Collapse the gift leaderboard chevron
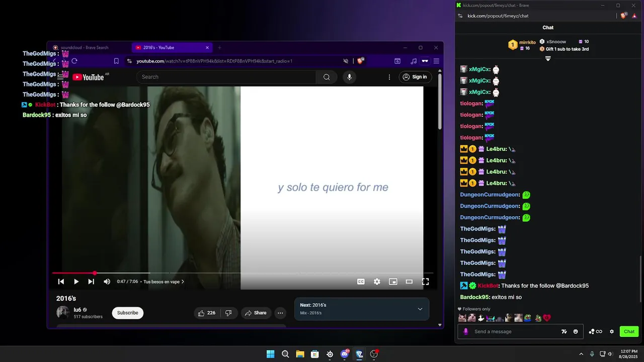 548,59
